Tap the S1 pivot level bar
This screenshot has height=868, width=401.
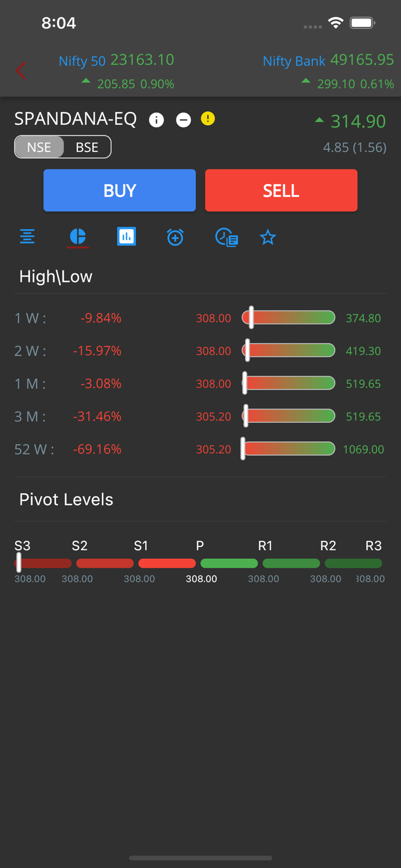pyautogui.click(x=167, y=563)
